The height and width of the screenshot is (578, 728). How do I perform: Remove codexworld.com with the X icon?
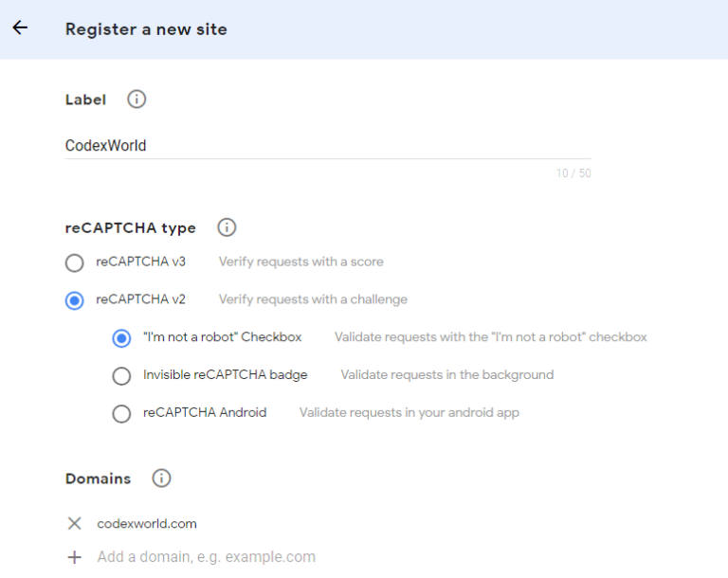(x=74, y=524)
